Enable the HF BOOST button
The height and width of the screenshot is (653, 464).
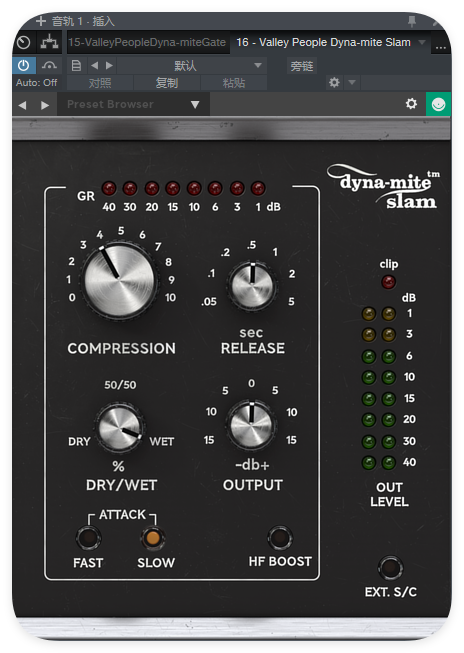click(x=280, y=538)
